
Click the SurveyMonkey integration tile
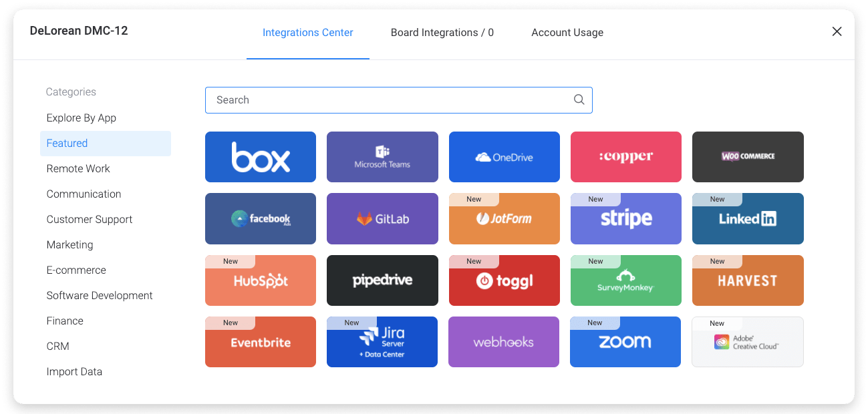[x=626, y=280]
